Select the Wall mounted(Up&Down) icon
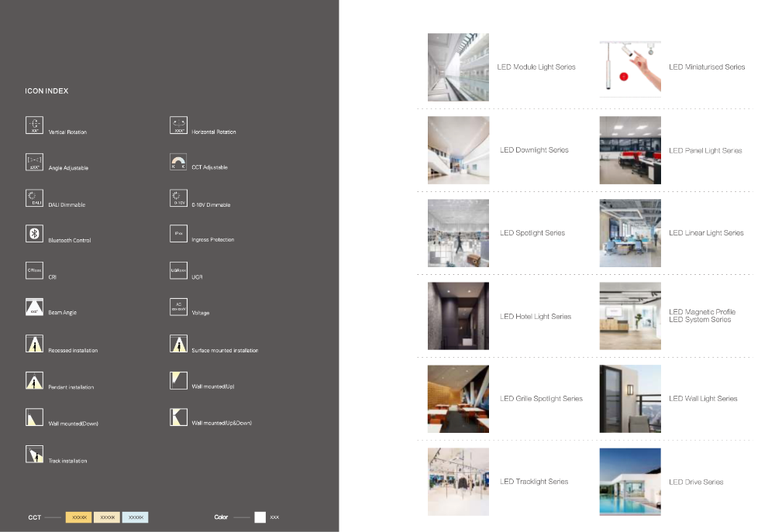The image size is (775, 532). (x=178, y=417)
